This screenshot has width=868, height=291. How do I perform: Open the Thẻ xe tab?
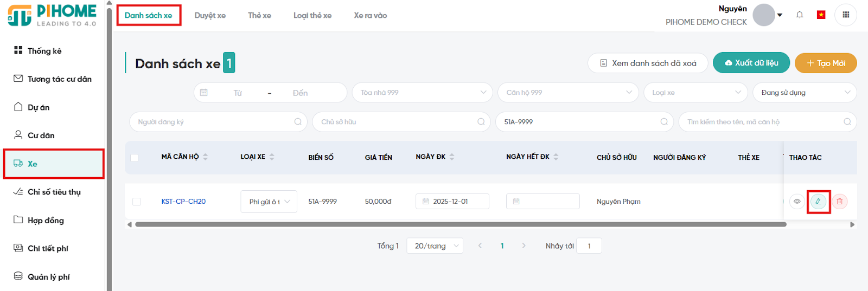[x=259, y=16]
